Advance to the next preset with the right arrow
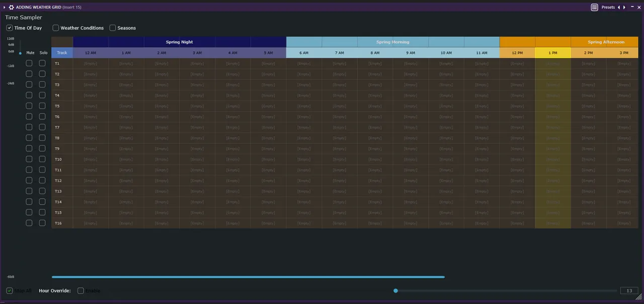The height and width of the screenshot is (304, 644). [624, 7]
